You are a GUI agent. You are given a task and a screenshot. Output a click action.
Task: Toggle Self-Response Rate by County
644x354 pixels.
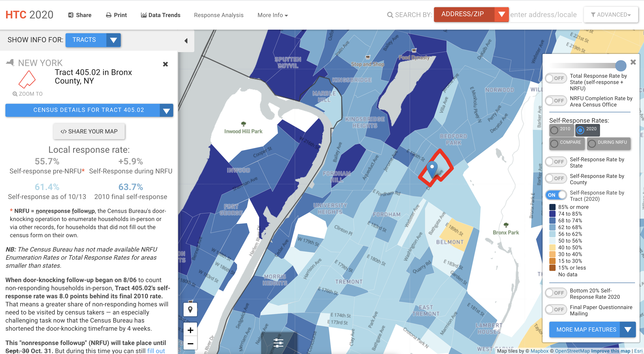(556, 178)
